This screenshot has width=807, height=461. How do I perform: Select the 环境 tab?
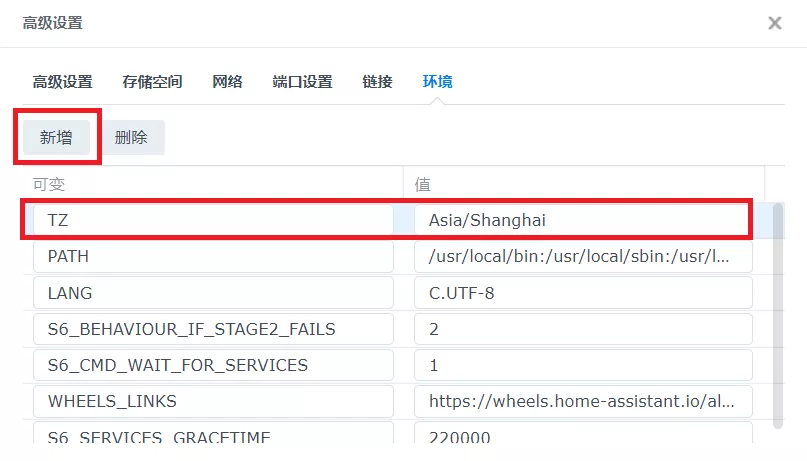(x=437, y=82)
